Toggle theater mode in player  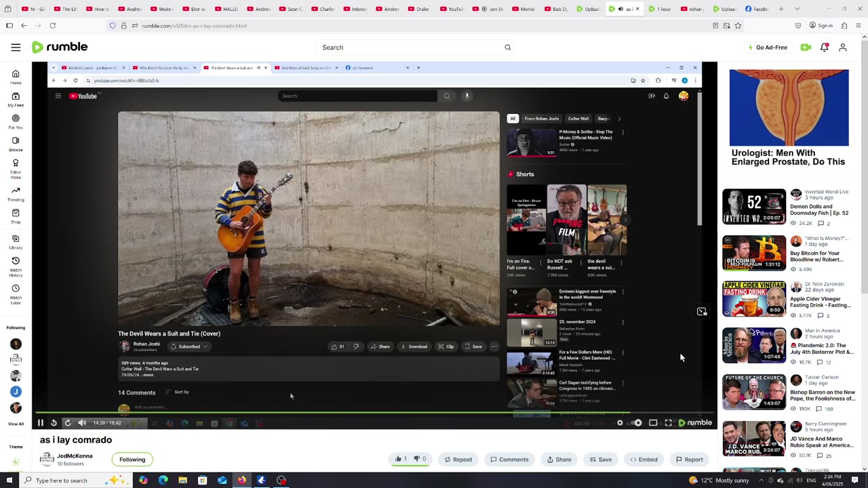(x=653, y=423)
